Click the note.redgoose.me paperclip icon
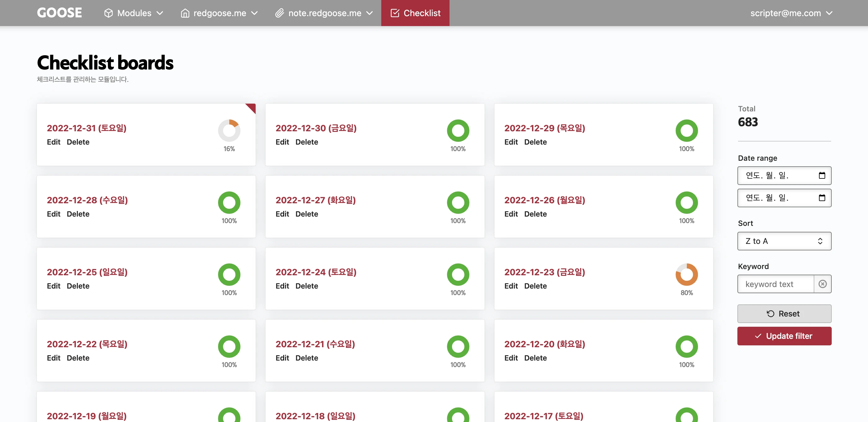The height and width of the screenshot is (422, 868). click(280, 13)
